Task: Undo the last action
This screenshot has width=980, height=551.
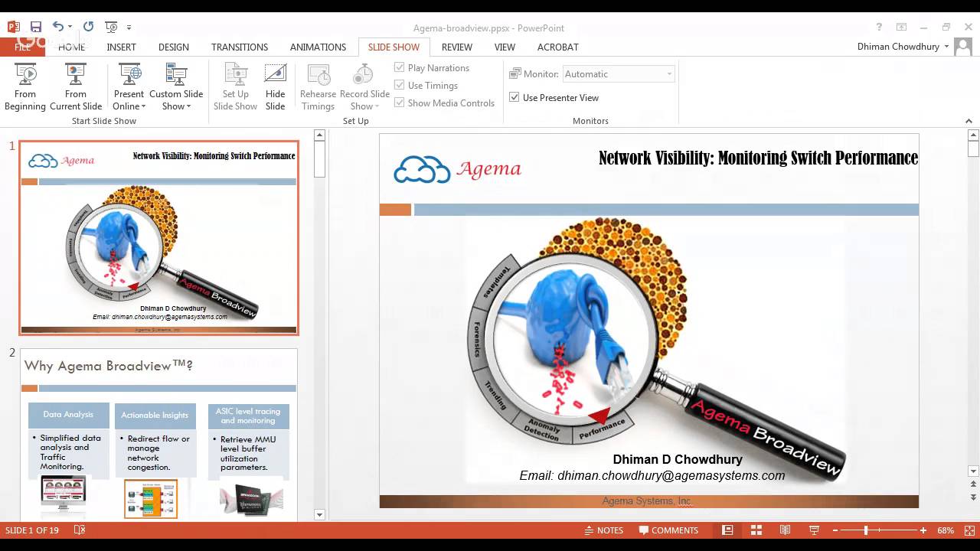Action: click(57, 27)
